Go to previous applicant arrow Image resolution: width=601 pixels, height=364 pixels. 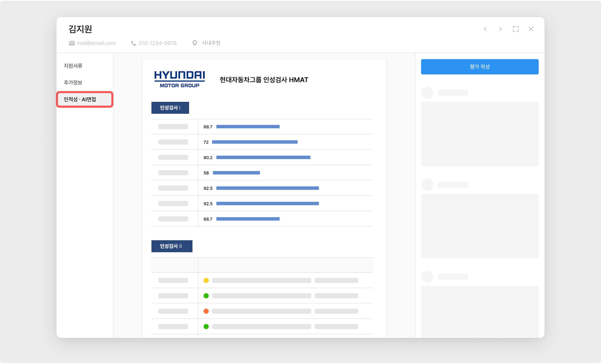click(485, 29)
